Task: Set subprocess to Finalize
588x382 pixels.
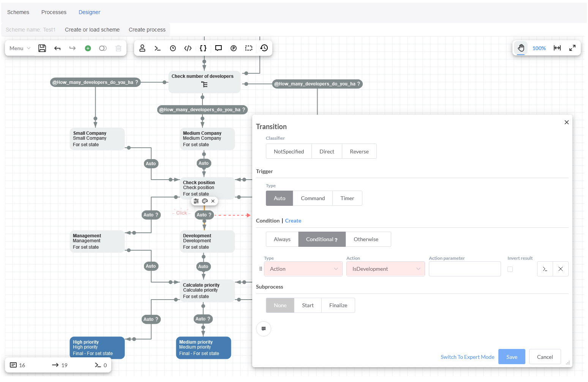Action: coord(338,305)
